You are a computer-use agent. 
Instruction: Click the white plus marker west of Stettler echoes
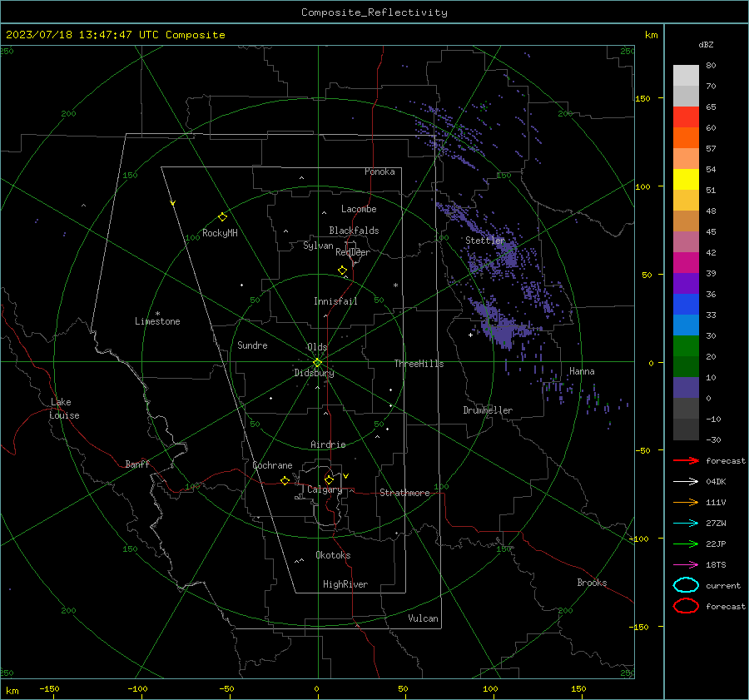coord(470,335)
